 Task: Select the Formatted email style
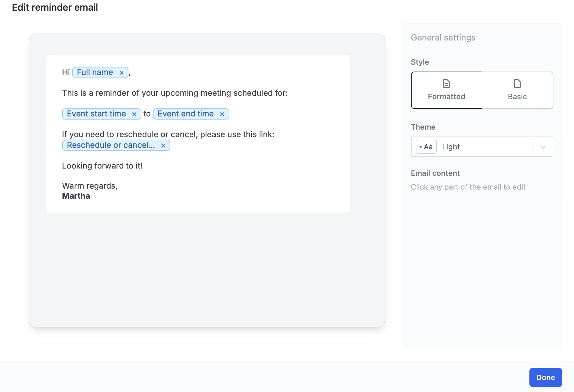(x=446, y=90)
